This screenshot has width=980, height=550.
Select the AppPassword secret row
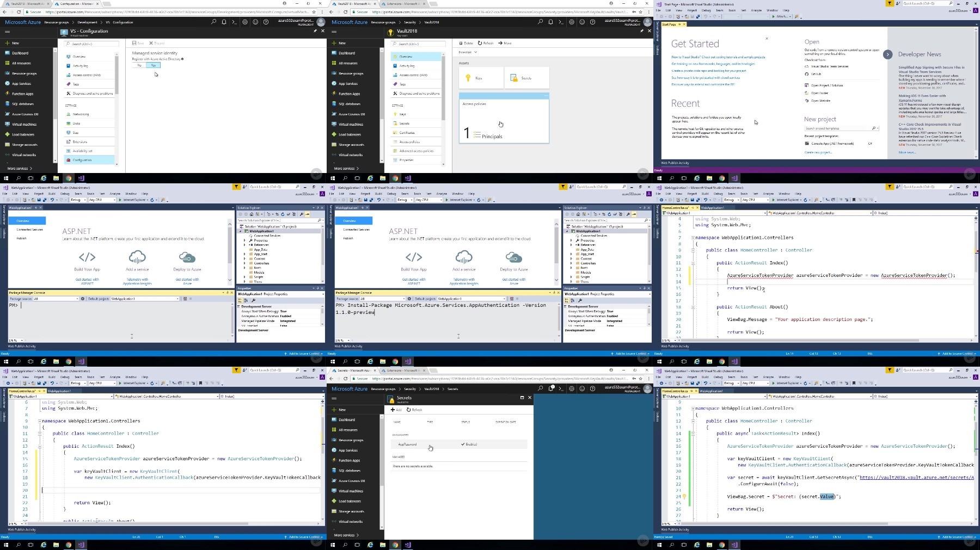pos(459,444)
